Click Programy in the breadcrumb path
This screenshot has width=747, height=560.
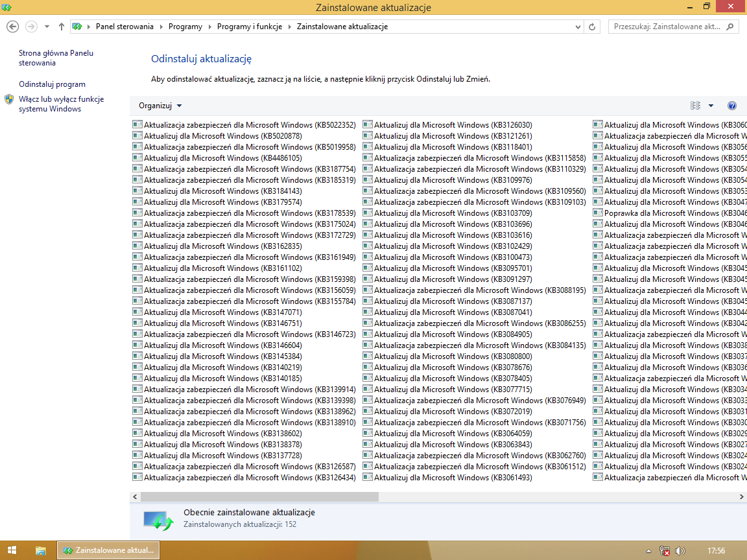[x=185, y=27]
